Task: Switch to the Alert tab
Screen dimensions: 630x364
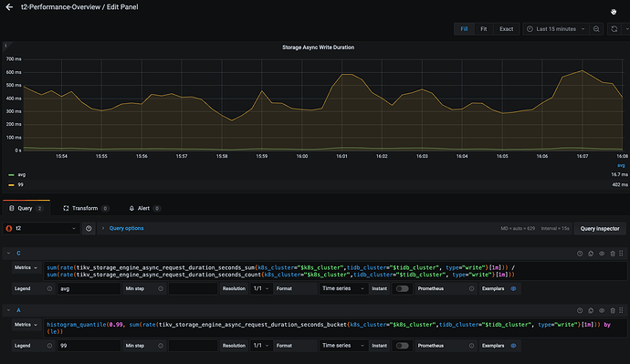Action: tap(144, 208)
